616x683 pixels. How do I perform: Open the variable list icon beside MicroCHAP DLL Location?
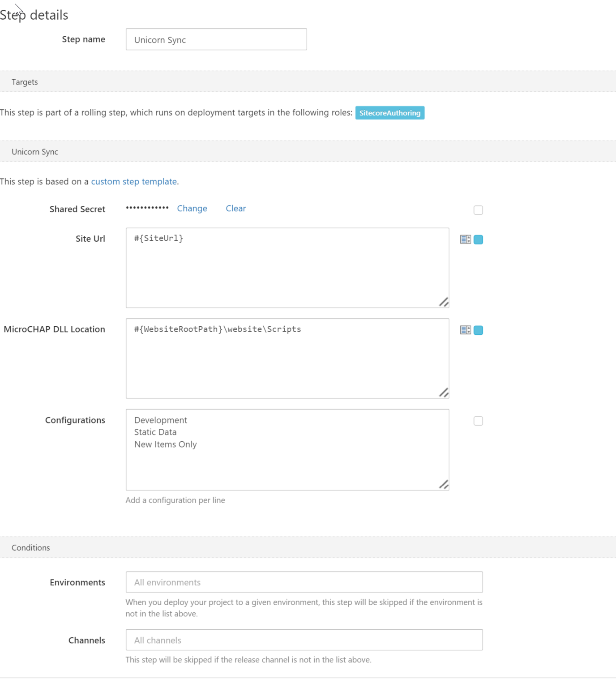click(465, 330)
